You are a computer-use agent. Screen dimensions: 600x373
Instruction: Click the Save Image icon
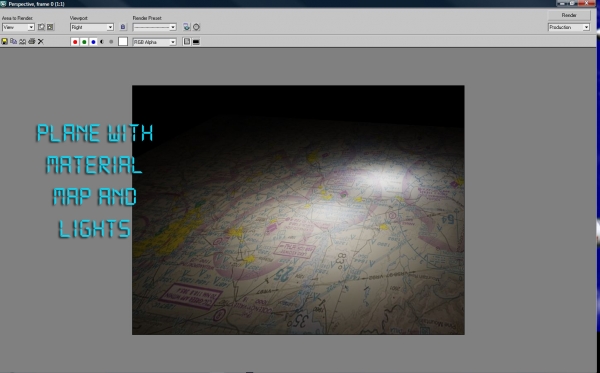(x=5, y=42)
